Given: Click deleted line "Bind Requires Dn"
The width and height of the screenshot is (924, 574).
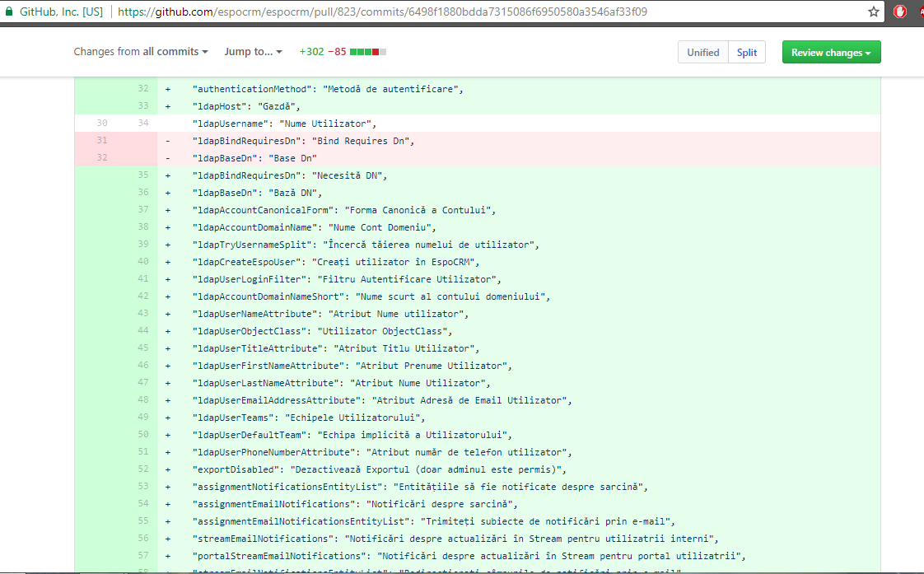Looking at the screenshot, I should point(304,141).
